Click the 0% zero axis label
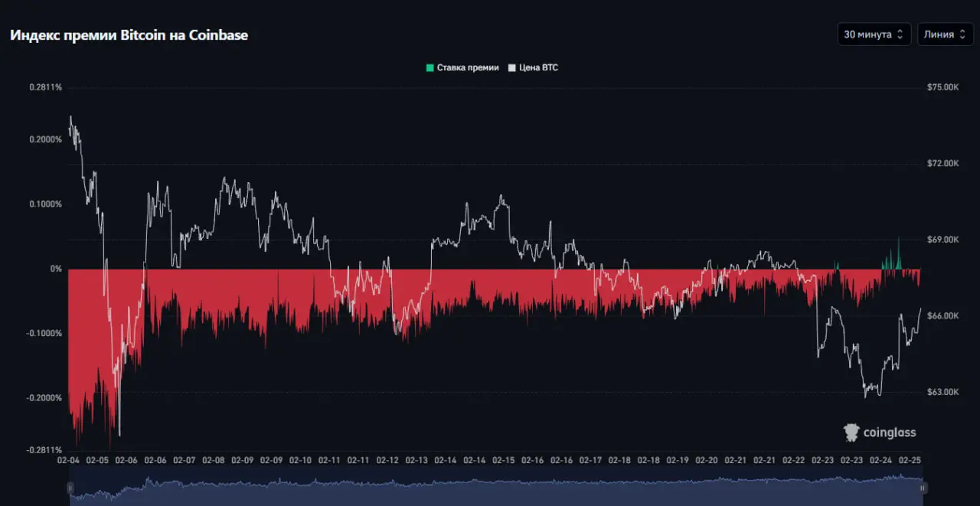Screen dimensions: 980x506 56,269
